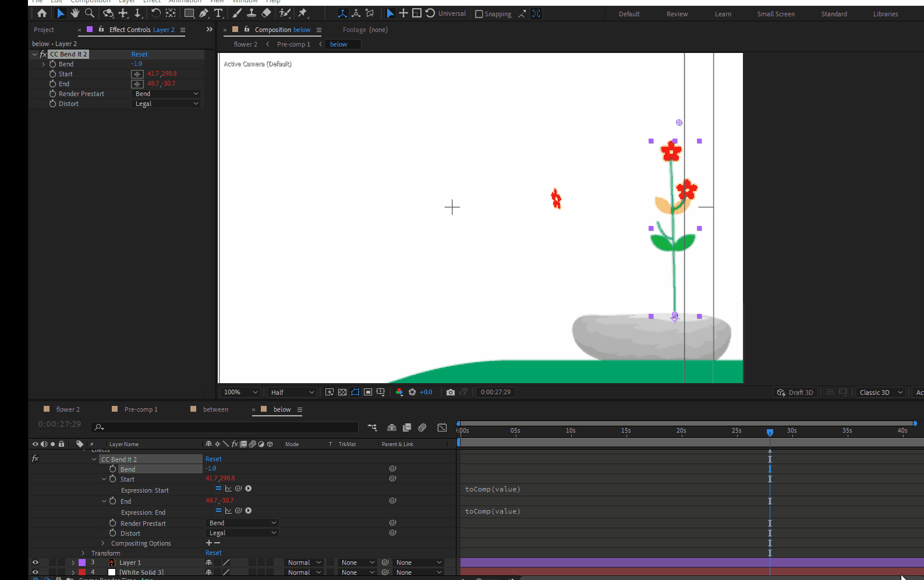Toggle Render Prestart stopwatch in Effect Controls

pos(53,94)
